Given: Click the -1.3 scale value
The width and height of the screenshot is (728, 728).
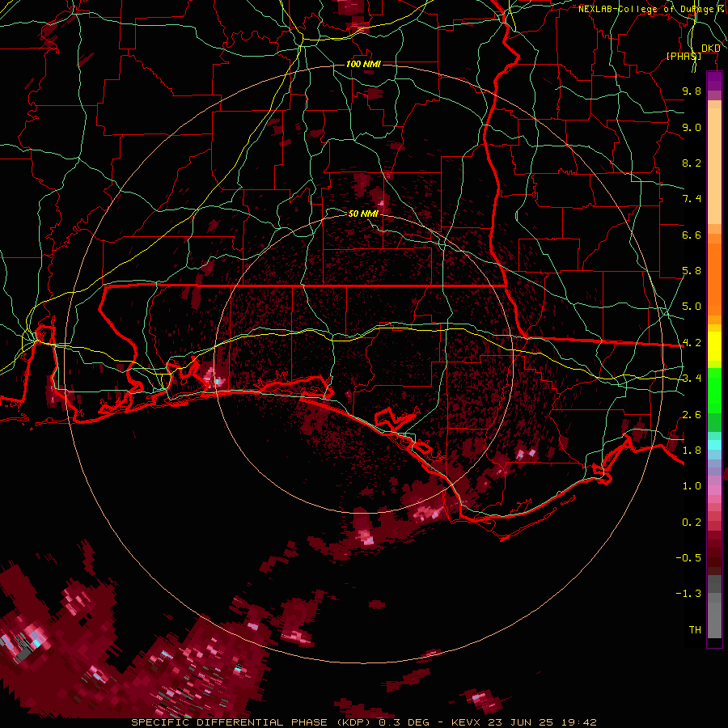Looking at the screenshot, I should [688, 594].
